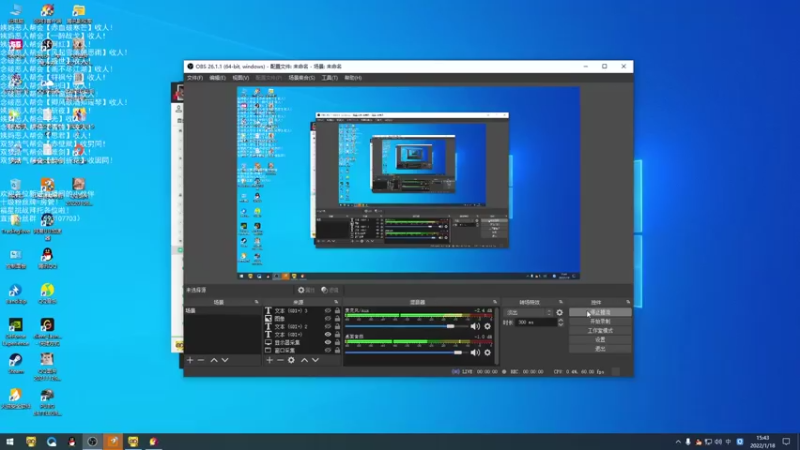Lock the Window Capture source
The width and height of the screenshot is (800, 450).
337,350
